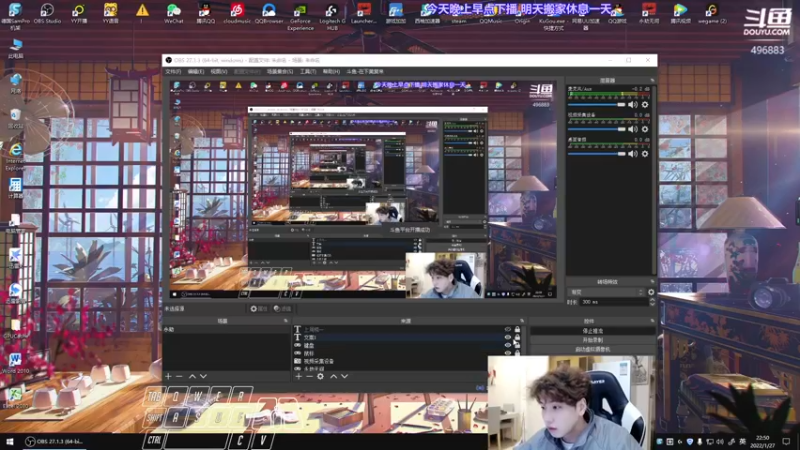Open settings gear for 桌面音频 mixer channel

(645, 154)
